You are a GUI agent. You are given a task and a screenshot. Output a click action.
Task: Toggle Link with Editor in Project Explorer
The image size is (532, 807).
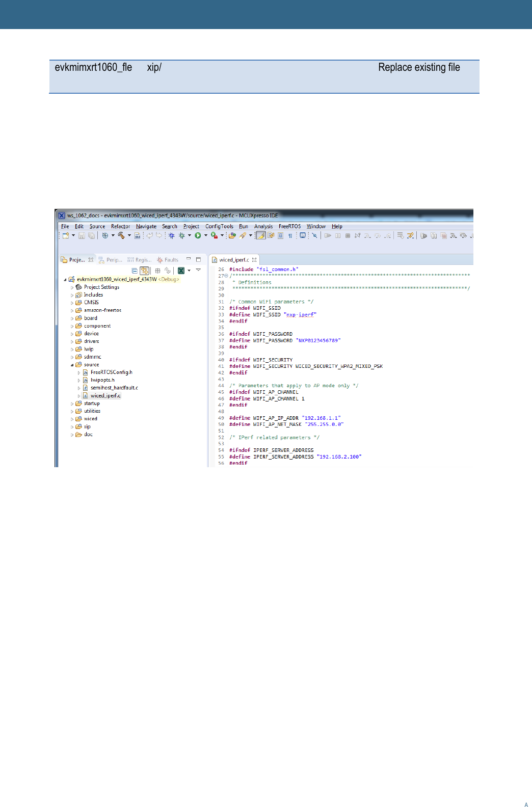click(x=145, y=271)
